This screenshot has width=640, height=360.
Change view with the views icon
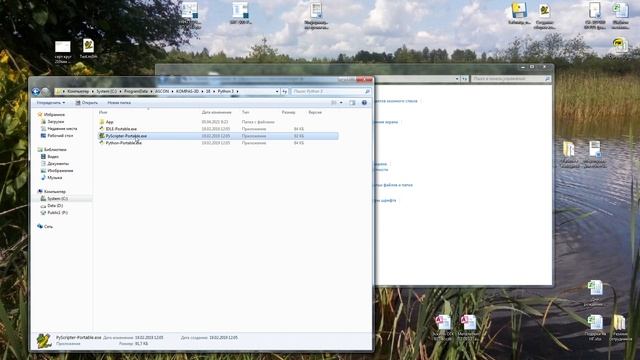point(334,103)
